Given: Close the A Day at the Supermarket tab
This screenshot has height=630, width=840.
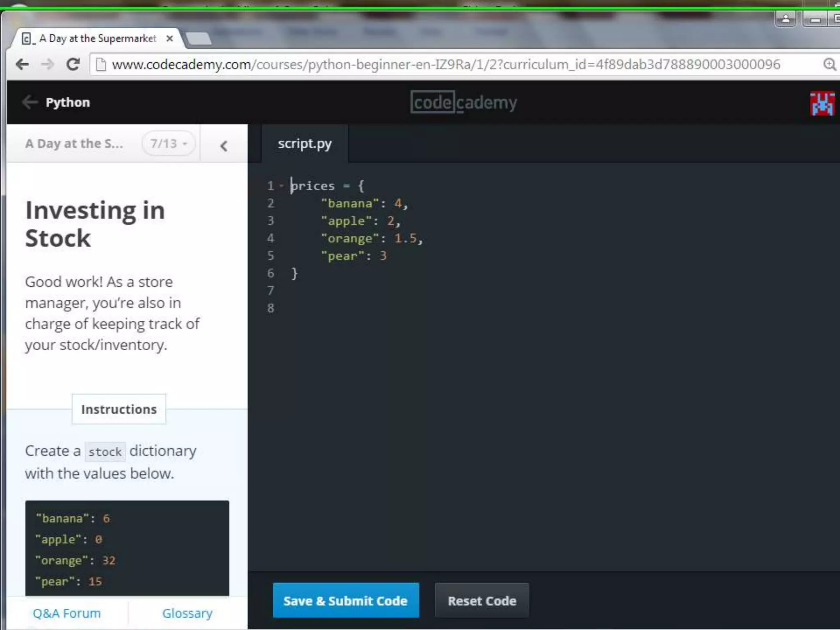Looking at the screenshot, I should [169, 39].
